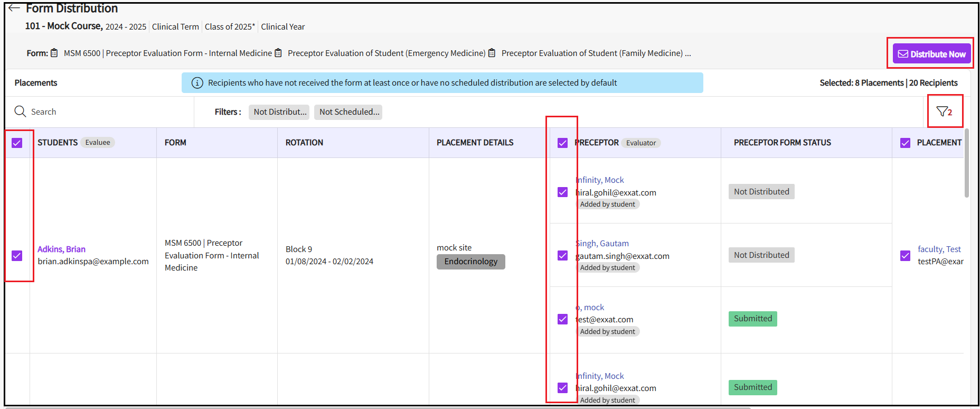The width and height of the screenshot is (980, 409).
Task: Click the clipboard icon before Family Medicine form
Action: click(x=492, y=53)
